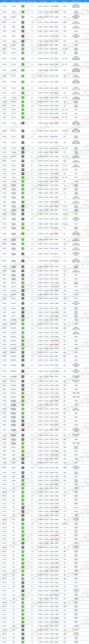Click the Opis column header
The height and width of the screenshot is (644, 89).
(x=85, y=1)
